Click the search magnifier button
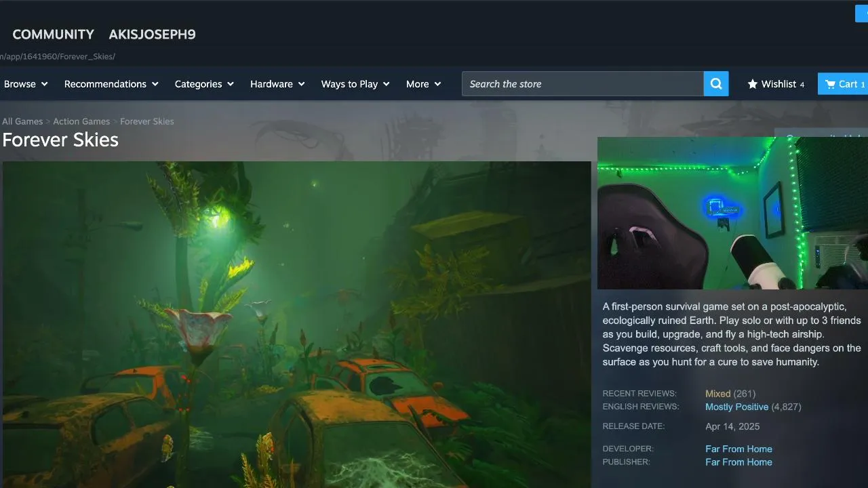This screenshot has width=868, height=488. click(x=716, y=84)
